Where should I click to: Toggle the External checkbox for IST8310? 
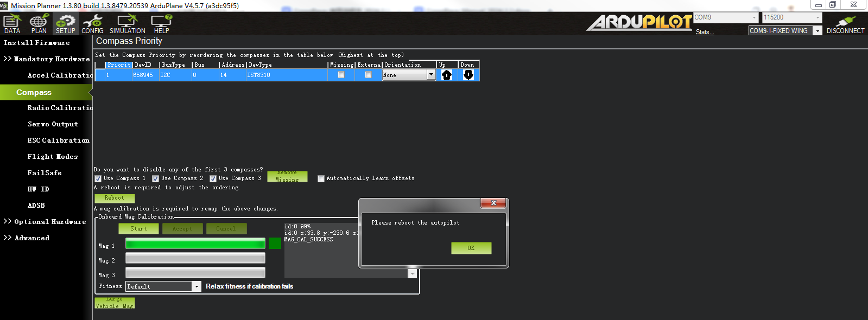coord(368,75)
